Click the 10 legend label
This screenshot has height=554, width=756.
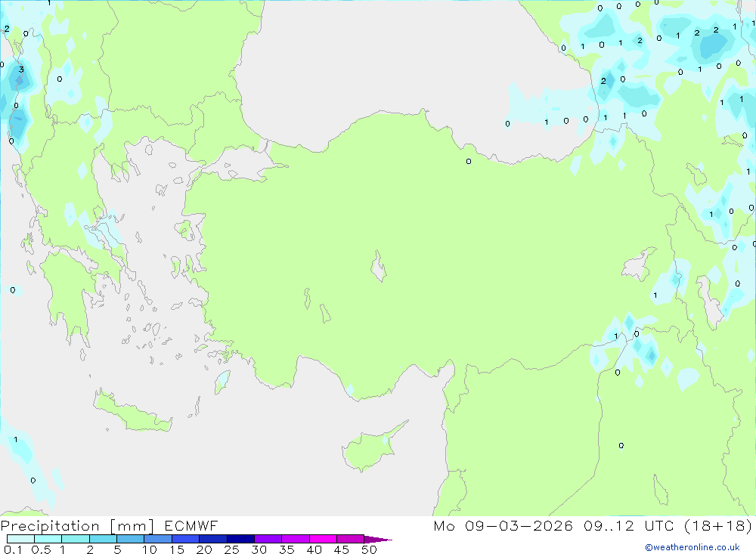click(150, 549)
